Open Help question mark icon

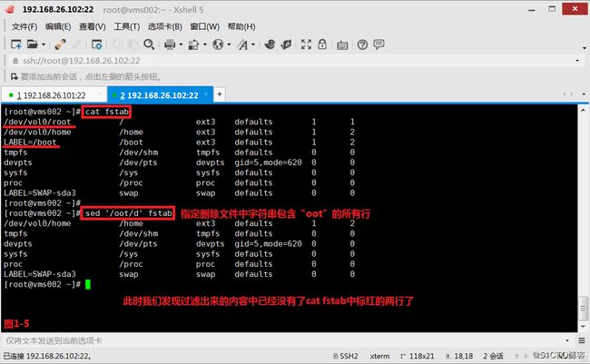coord(362,44)
